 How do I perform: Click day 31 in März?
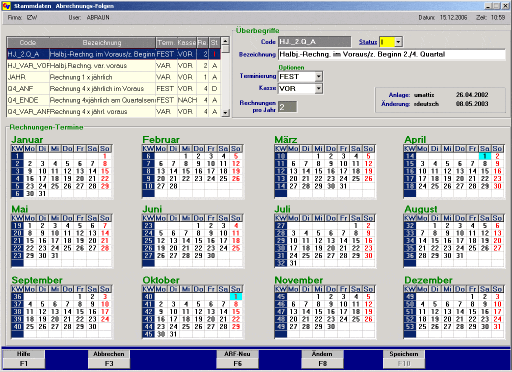coord(343,186)
